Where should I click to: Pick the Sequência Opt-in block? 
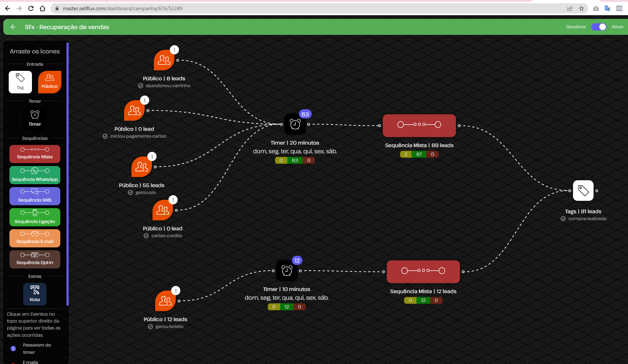coord(35,259)
